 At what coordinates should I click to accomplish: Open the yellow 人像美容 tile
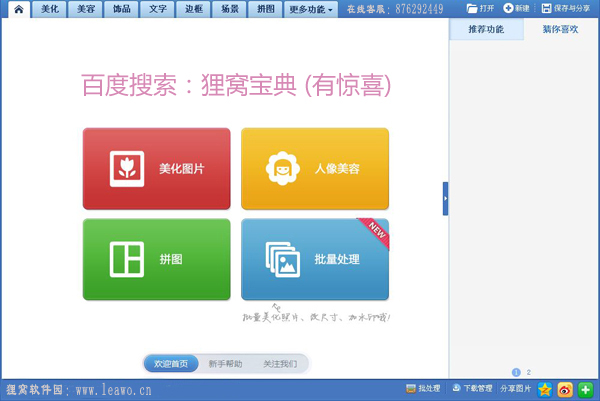pyautogui.click(x=315, y=169)
